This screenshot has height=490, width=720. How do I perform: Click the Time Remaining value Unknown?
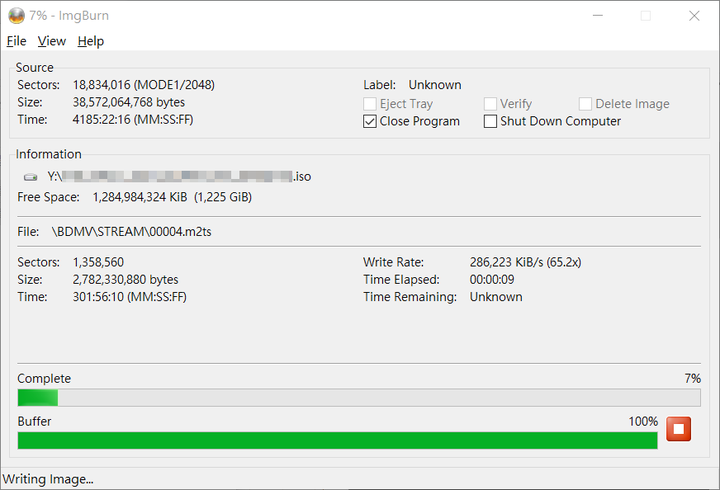coord(496,297)
